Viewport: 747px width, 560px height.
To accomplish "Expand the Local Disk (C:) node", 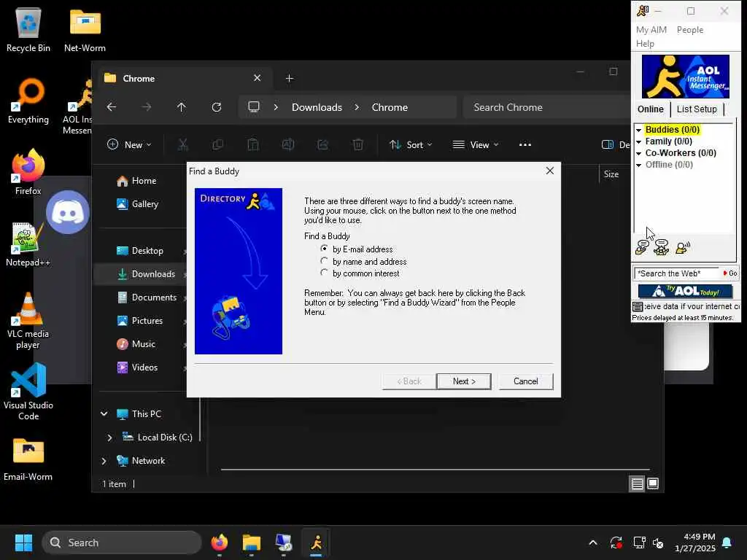I will (x=109, y=437).
